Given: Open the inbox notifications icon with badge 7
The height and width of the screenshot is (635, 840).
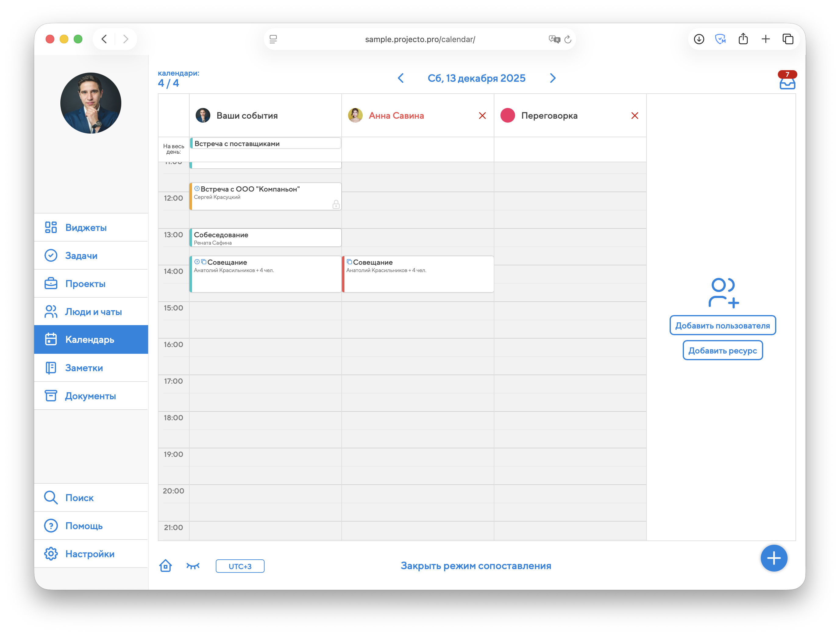Looking at the screenshot, I should tap(787, 81).
